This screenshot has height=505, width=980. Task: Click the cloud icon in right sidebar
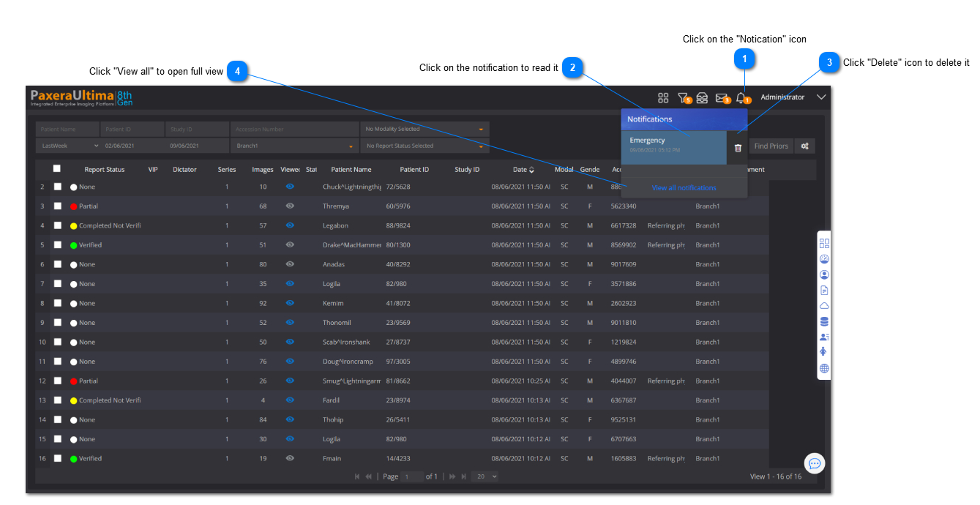pos(824,306)
